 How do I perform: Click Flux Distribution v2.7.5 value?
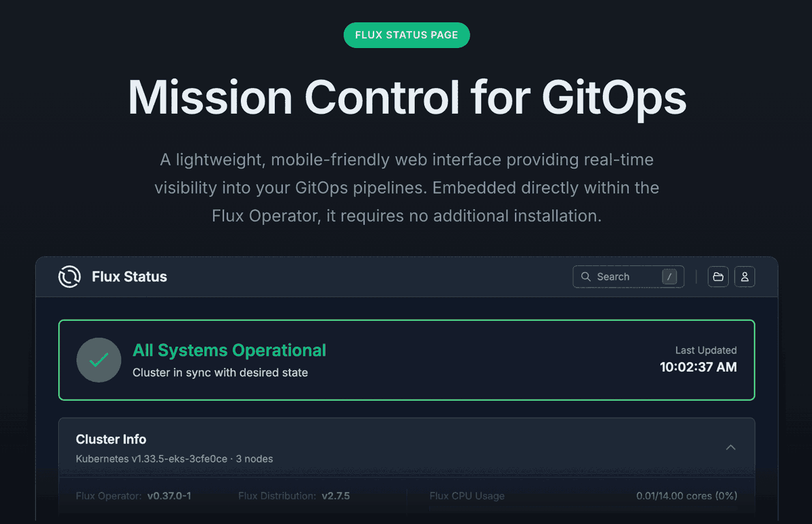pyautogui.click(x=336, y=496)
